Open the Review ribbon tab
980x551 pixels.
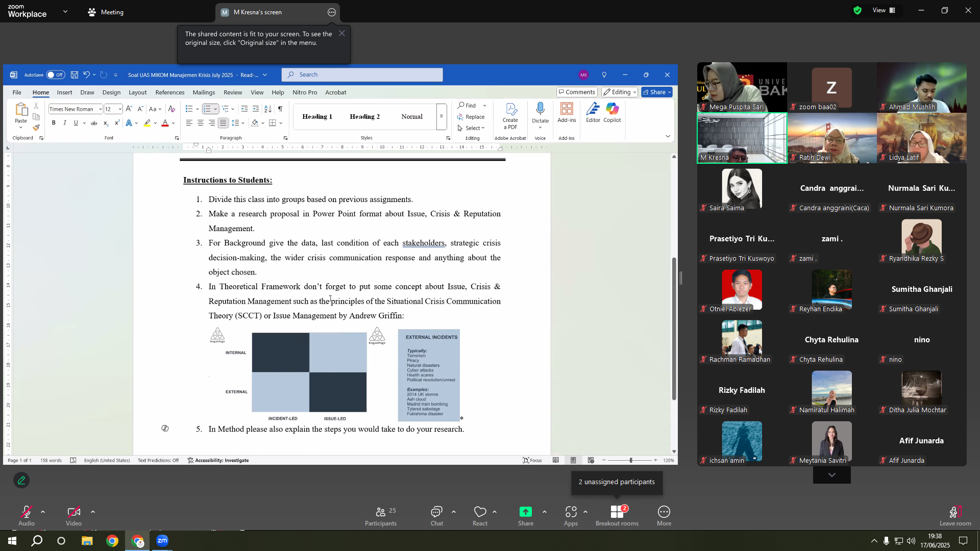(x=233, y=92)
